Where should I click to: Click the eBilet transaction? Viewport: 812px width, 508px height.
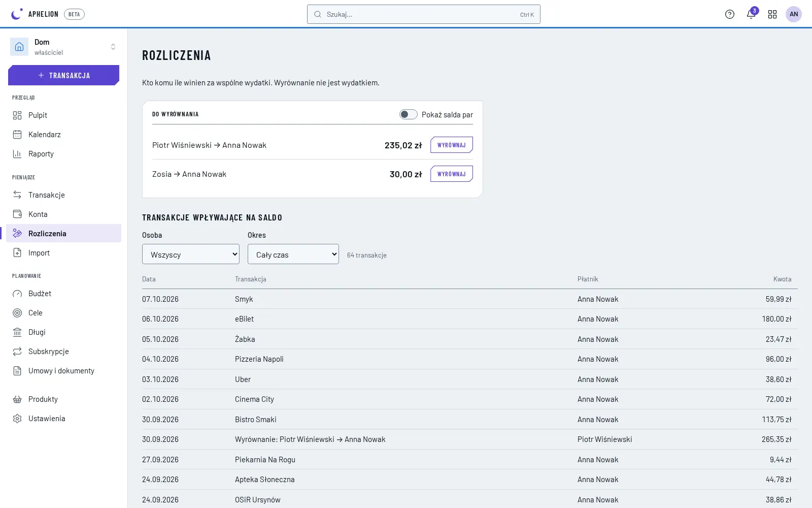[x=244, y=319]
